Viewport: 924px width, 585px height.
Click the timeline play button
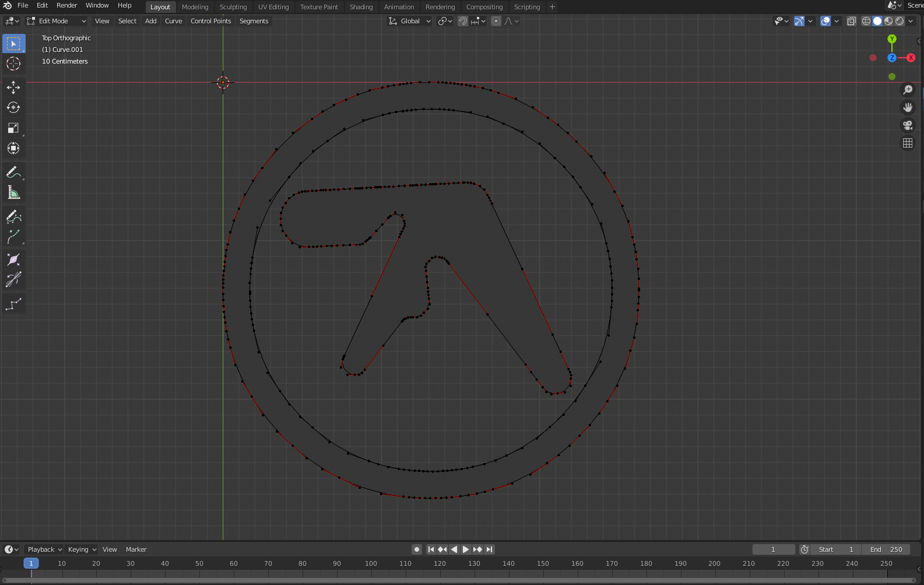pos(466,549)
